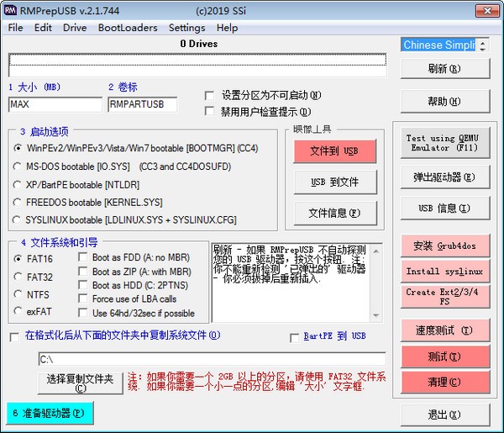Click the 大小 (MB) size input field
504x433 pixels.
click(55, 104)
